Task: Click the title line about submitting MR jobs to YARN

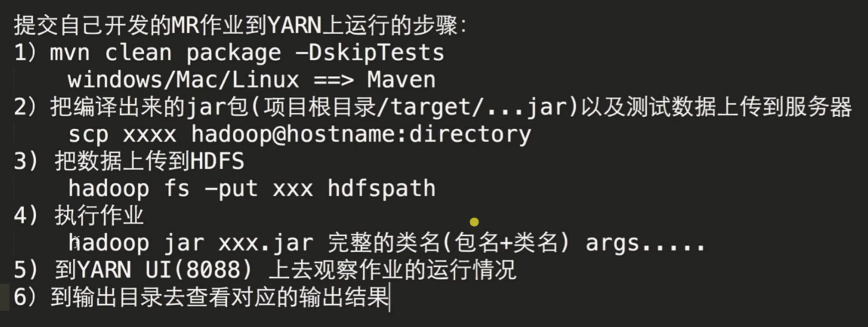Action: pos(241,25)
